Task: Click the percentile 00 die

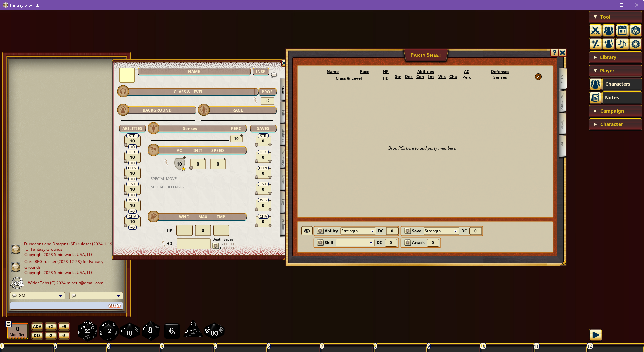Action: [214, 331]
